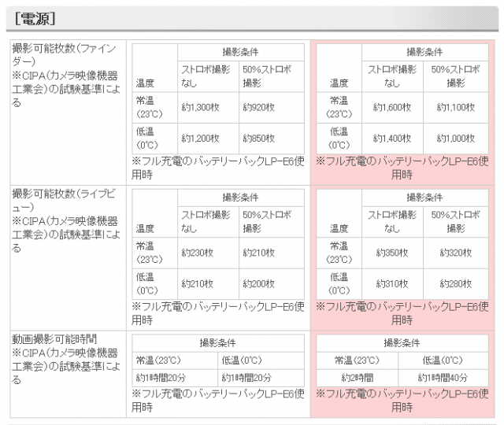Click 常温(23℃) row label beside 約1,600枚
Screen dimensions: 504x425
click(339, 108)
